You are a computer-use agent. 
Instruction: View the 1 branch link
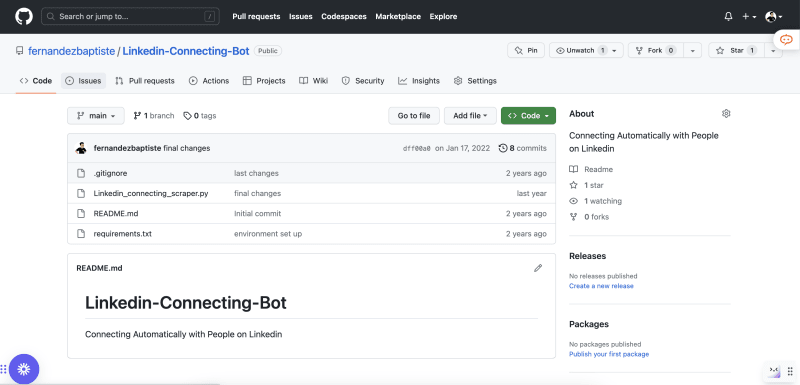click(154, 116)
